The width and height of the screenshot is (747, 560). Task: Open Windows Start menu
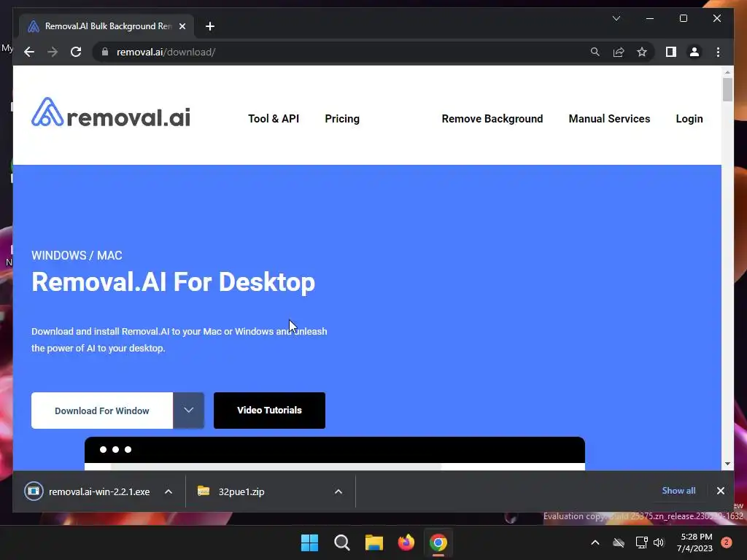pyautogui.click(x=309, y=542)
